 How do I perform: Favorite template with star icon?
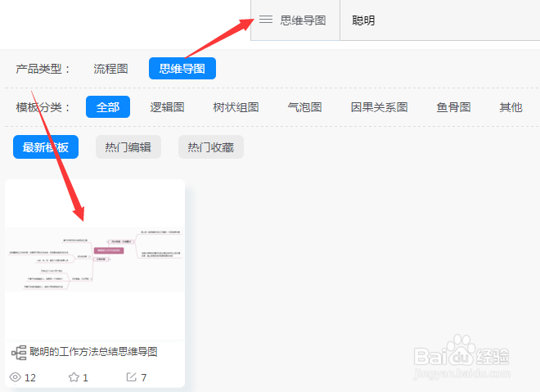point(74,377)
